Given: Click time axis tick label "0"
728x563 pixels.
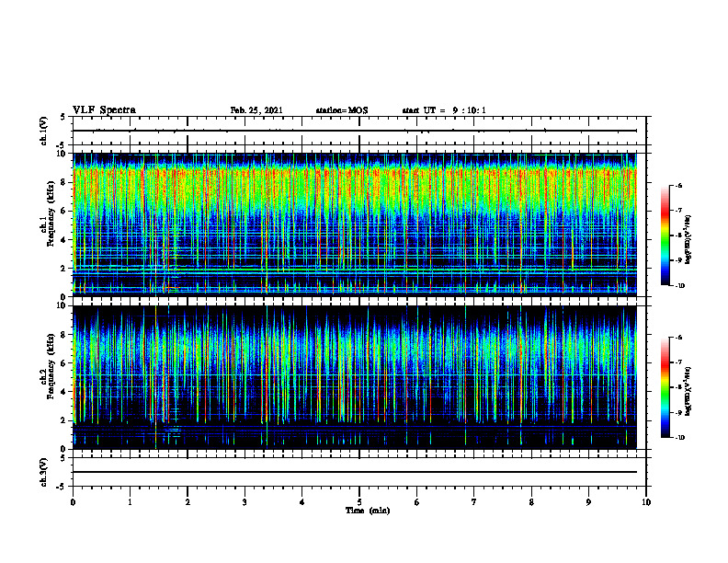Looking at the screenshot, I should click(73, 502).
